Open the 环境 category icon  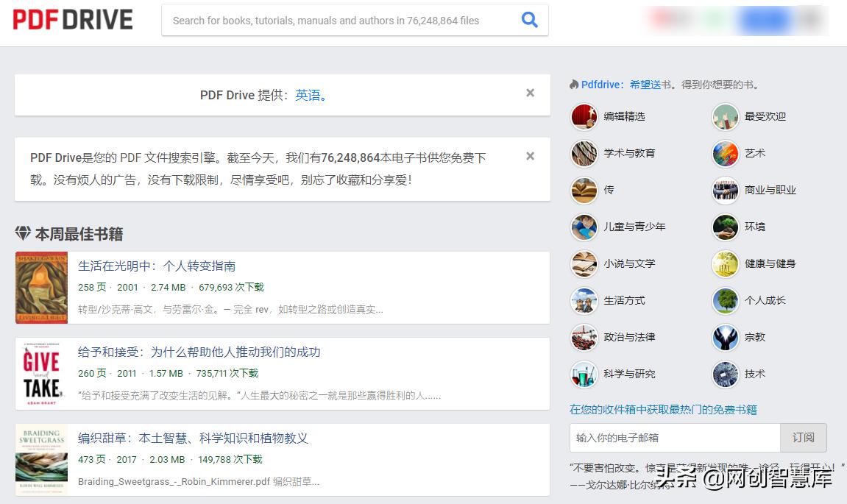725,227
